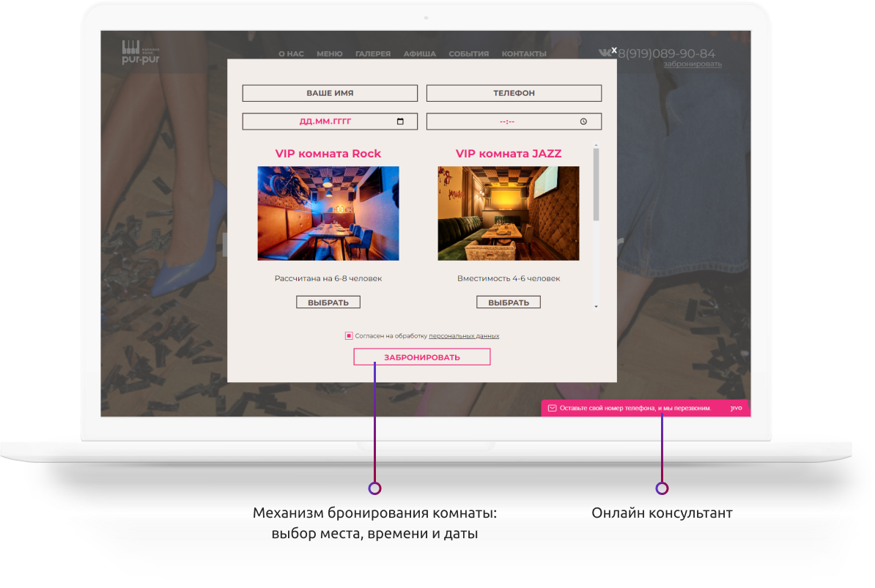Go to the pur-pur logo home page
Screen dimensions: 875x588
[x=141, y=53]
